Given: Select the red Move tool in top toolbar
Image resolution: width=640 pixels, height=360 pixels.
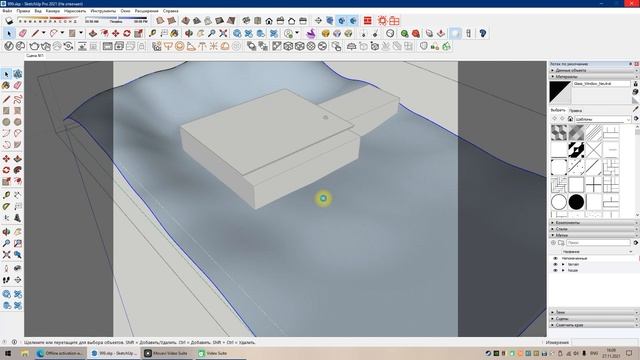Looking at the screenshot, I should [x=116, y=33].
